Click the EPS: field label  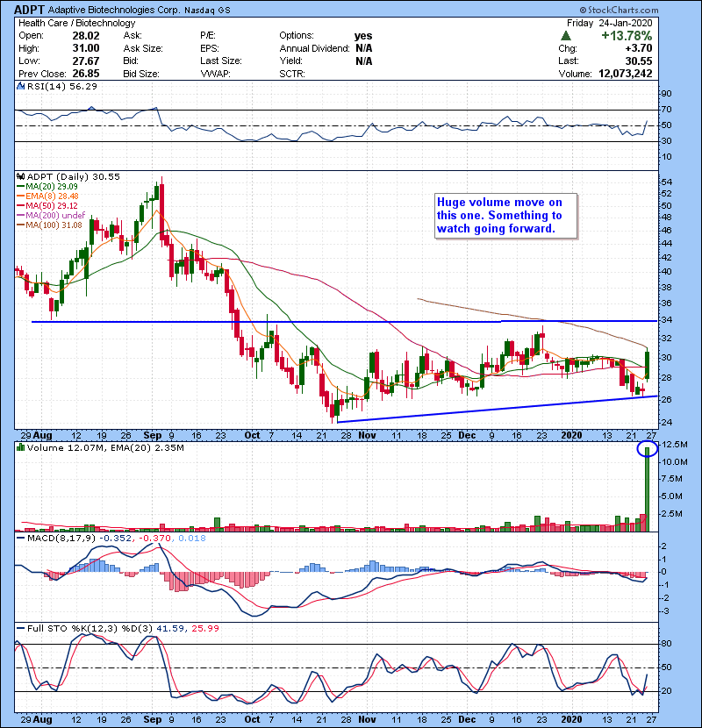click(210, 48)
